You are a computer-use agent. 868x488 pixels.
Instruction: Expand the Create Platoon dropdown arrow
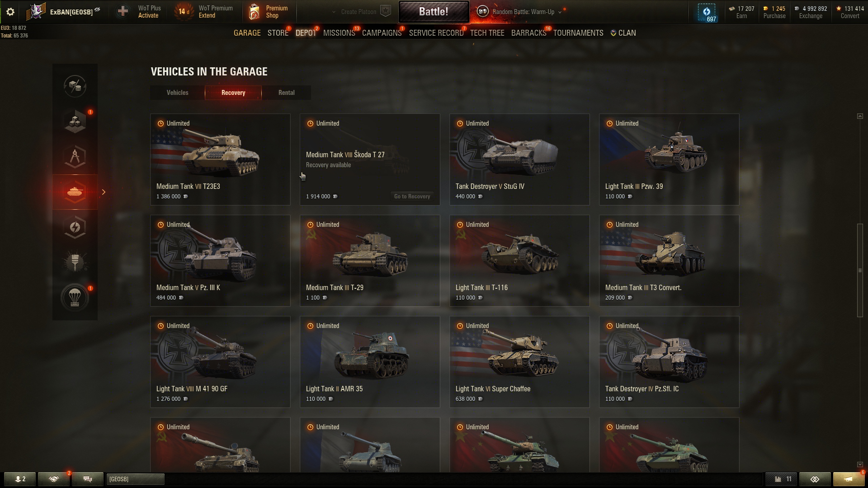tap(334, 12)
